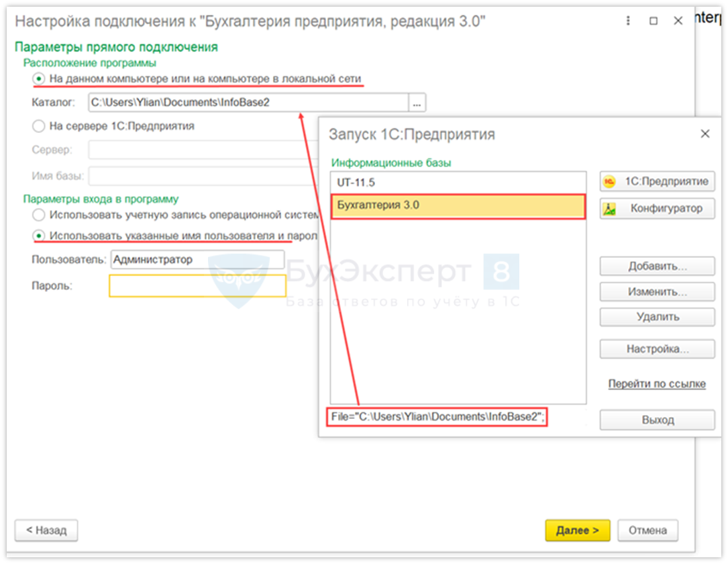Choose 'Использовать указанные имя пользователя и пароль'
This screenshot has height=564, width=728.
click(x=39, y=236)
